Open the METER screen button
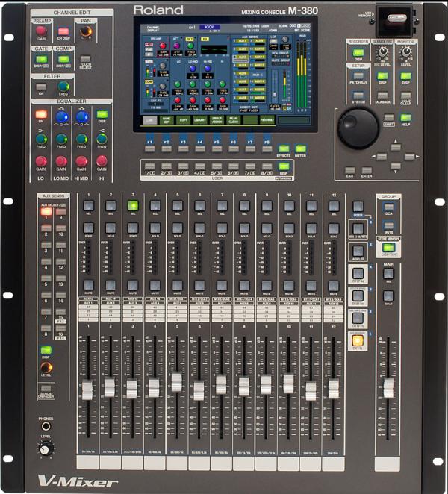 [x=300, y=148]
